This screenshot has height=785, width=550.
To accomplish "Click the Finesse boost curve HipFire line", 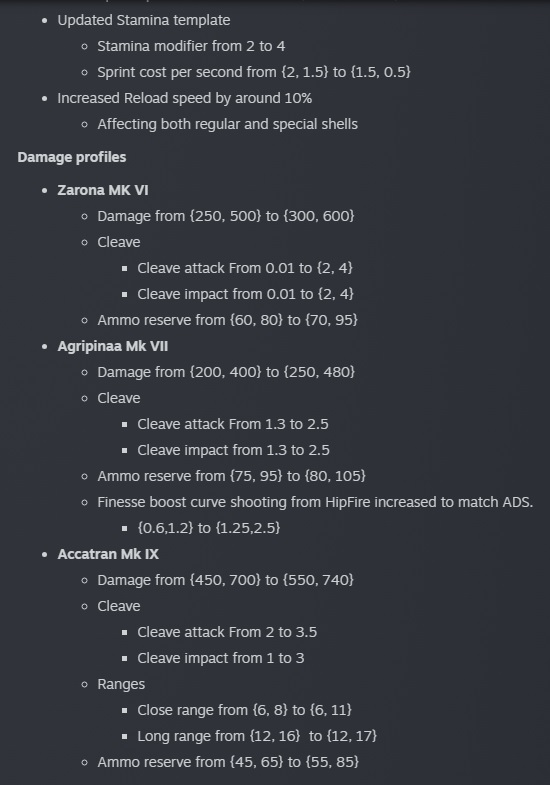I will [x=315, y=502].
